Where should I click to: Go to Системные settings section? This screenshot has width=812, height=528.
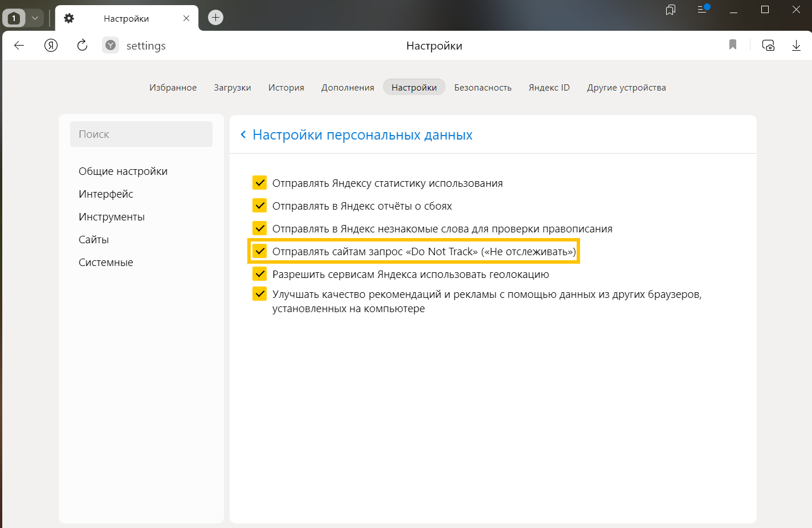106,263
